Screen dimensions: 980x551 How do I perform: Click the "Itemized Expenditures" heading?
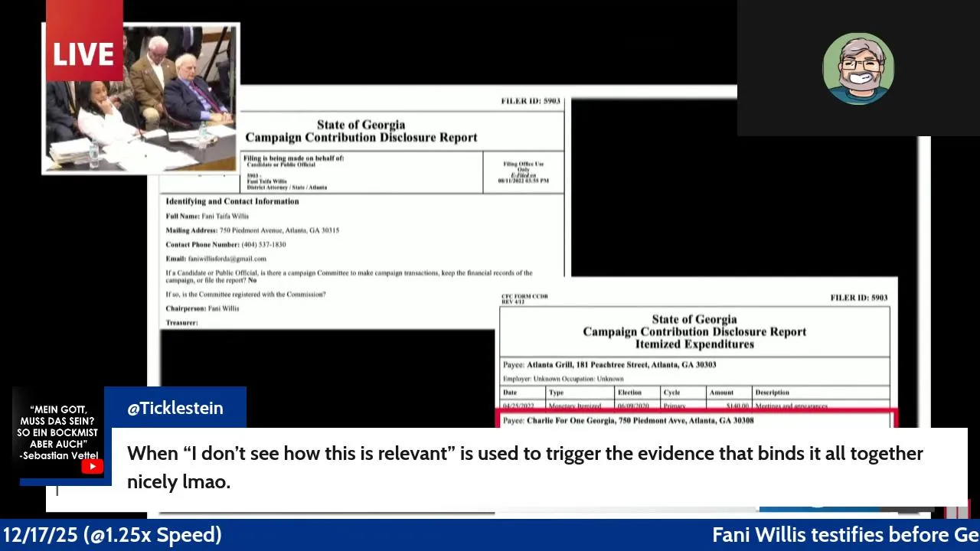[694, 344]
